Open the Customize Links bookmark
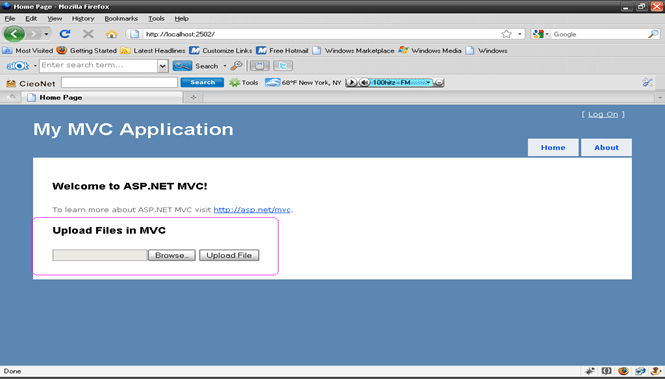The width and height of the screenshot is (665, 379). tap(221, 50)
